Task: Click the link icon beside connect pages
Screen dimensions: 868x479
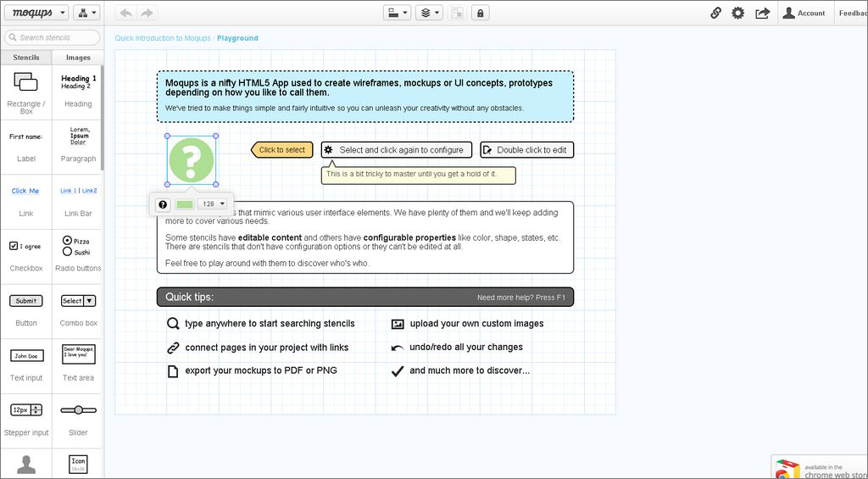Action: [x=173, y=348]
